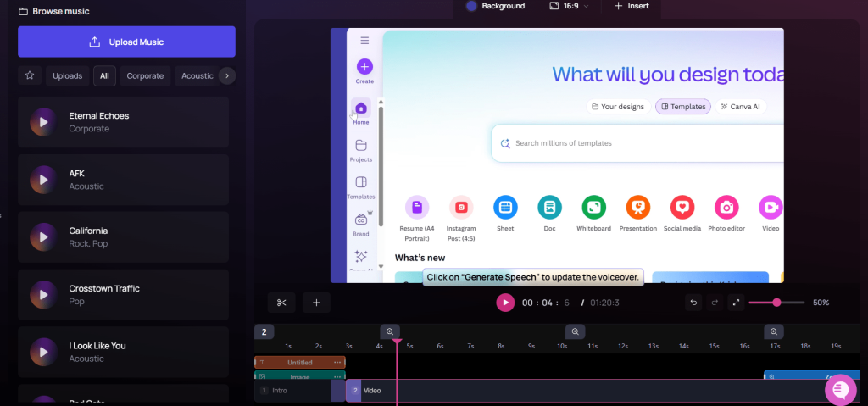868x406 pixels.
Task: Preview the AFK track
Action: click(43, 180)
